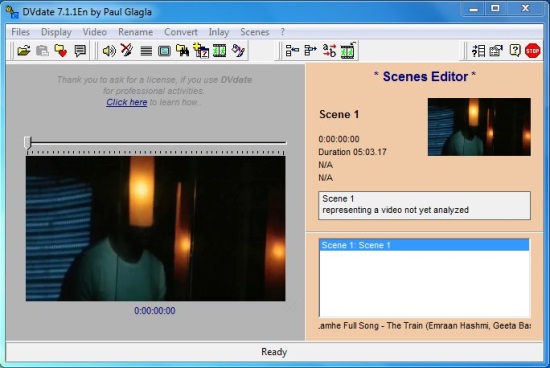The image size is (550, 368).
Task: Open the ? help menu
Action: point(283,32)
